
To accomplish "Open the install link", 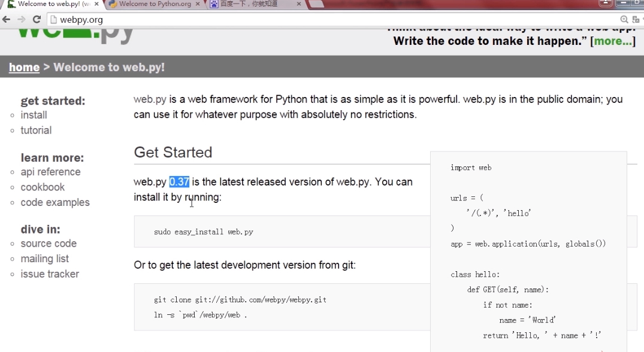I will tap(34, 115).
